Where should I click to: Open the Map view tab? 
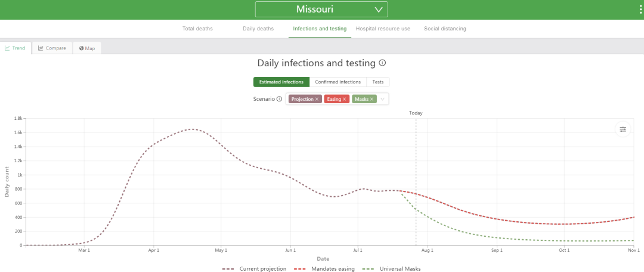click(x=87, y=48)
